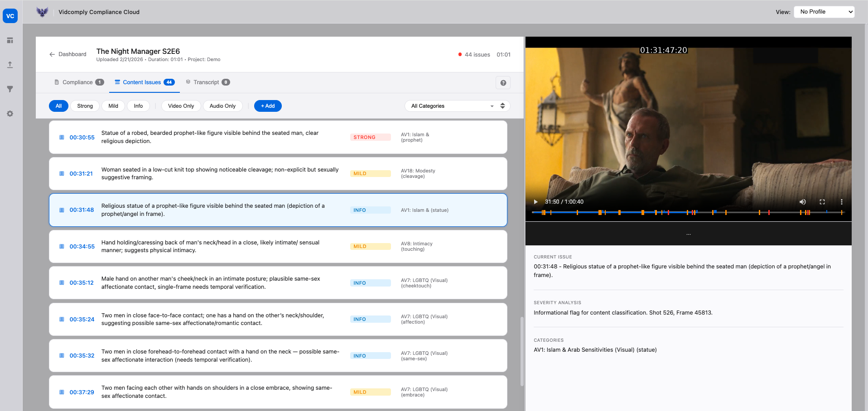Open the No Profile view selector
868x411 pixels.
[824, 12]
